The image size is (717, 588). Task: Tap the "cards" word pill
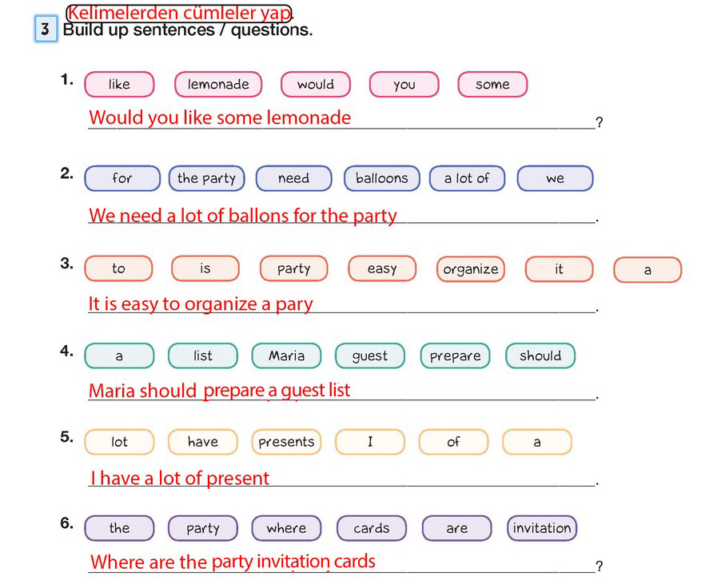click(372, 528)
